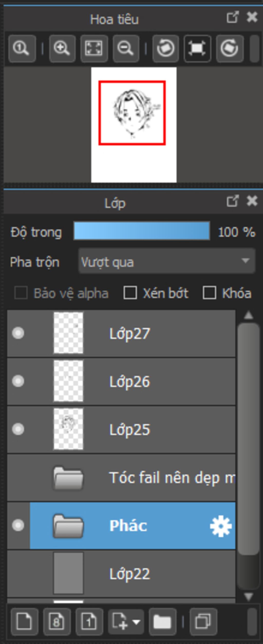Hide layer Lớp27 visibility dot
Viewport: 263px width, 644px height.
pos(18,333)
